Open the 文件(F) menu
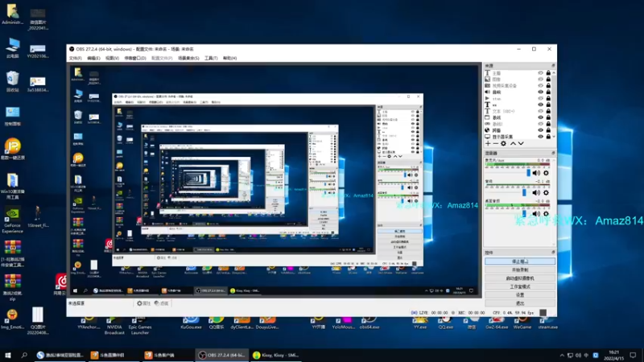This screenshot has width=644, height=362. pyautogui.click(x=75, y=58)
